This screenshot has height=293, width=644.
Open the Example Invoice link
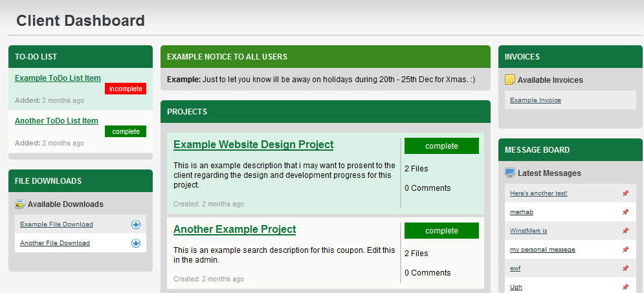click(x=535, y=100)
